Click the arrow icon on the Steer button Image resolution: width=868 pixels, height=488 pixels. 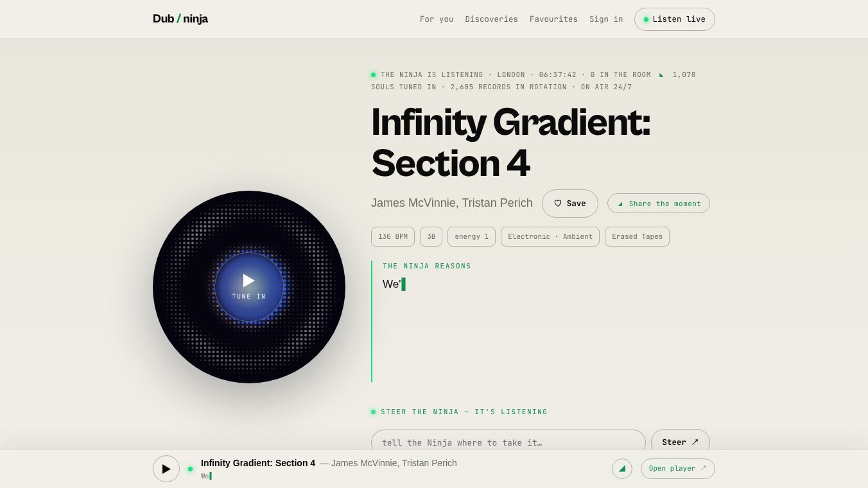pyautogui.click(x=695, y=442)
